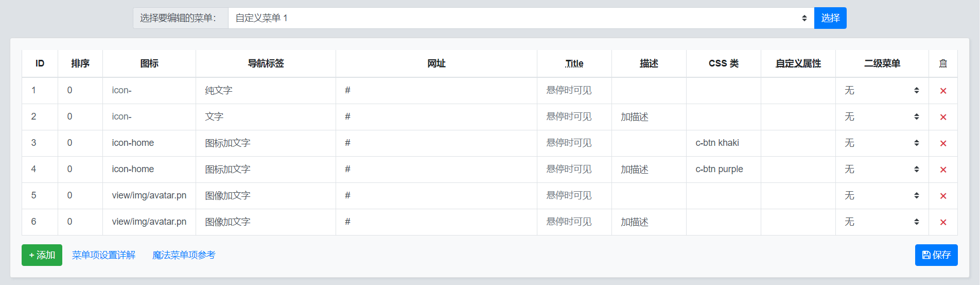Expand 二级菜单 select in row 6

click(882, 222)
